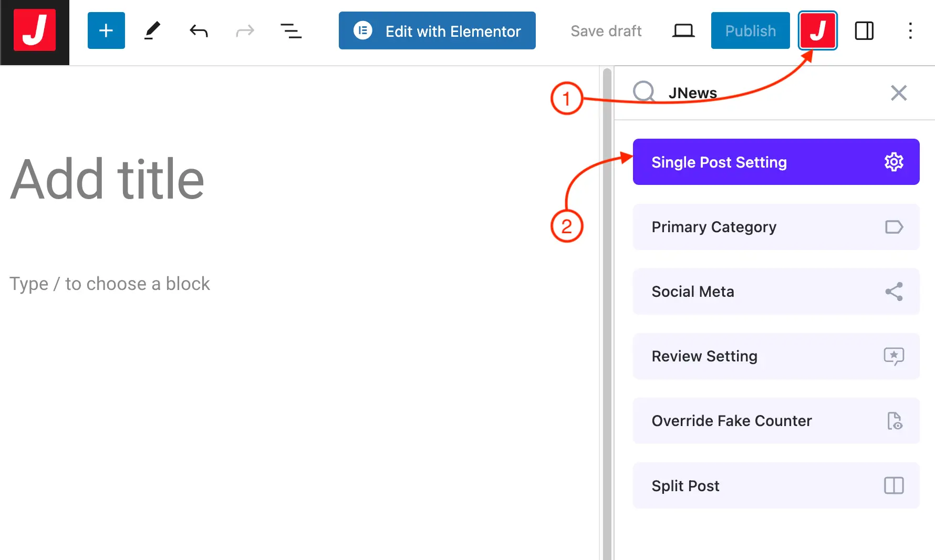
Task: Toggle the JNews sidebar panel button
Action: (817, 31)
